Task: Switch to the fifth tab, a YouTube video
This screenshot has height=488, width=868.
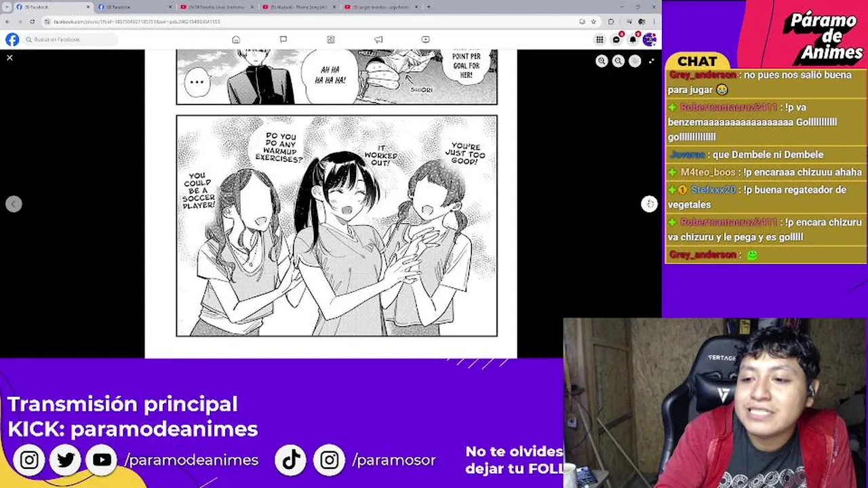Action: (380, 7)
